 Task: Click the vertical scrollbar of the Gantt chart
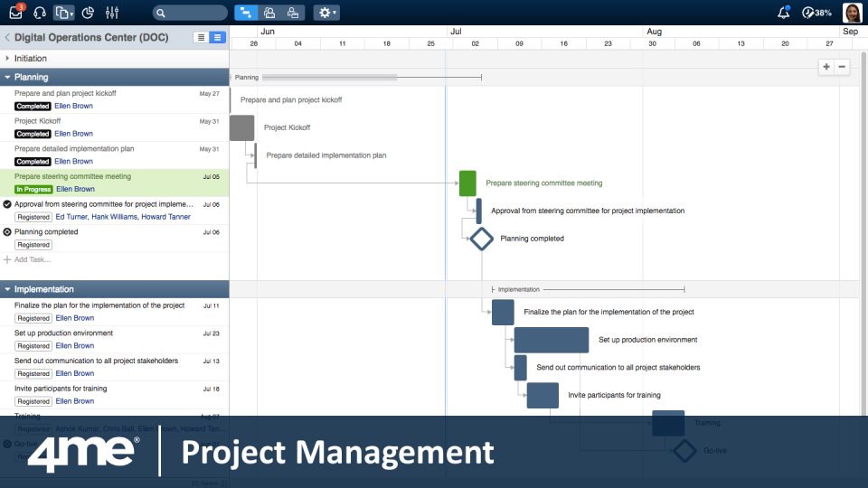[863, 232]
